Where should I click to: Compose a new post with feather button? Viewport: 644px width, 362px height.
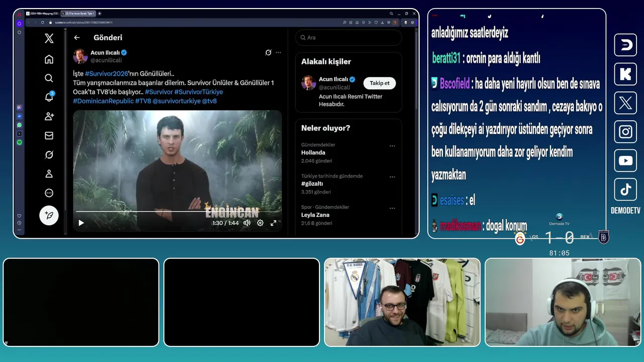click(x=49, y=215)
